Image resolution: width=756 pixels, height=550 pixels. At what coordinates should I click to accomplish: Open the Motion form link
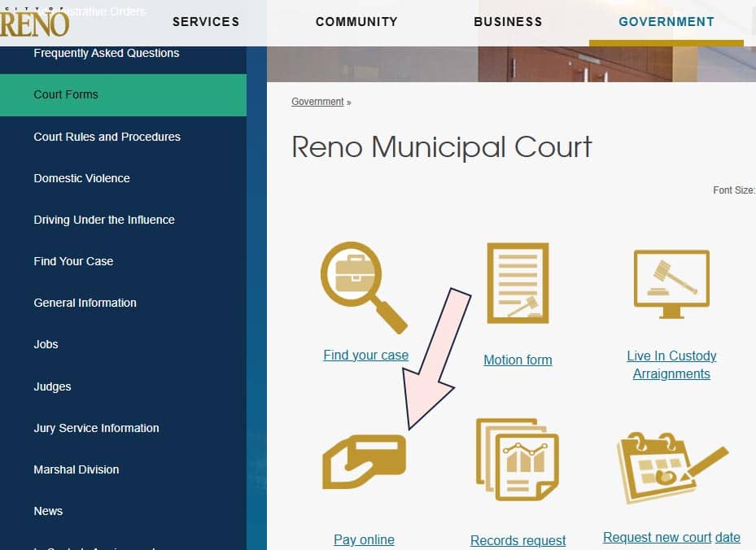click(518, 360)
